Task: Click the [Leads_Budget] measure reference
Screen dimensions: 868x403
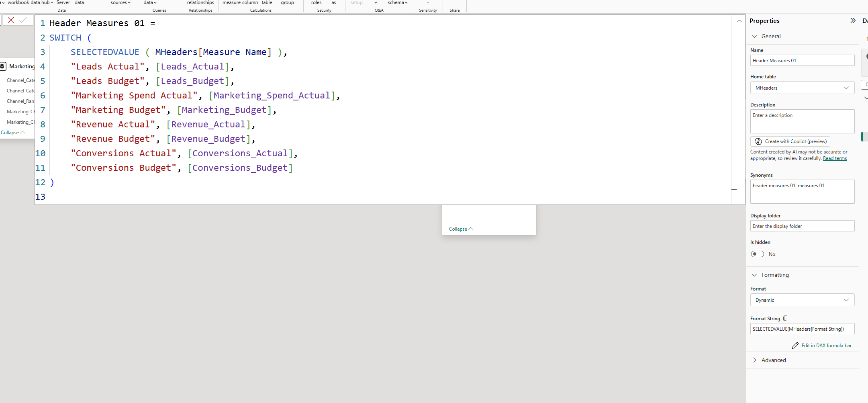Action: click(192, 81)
